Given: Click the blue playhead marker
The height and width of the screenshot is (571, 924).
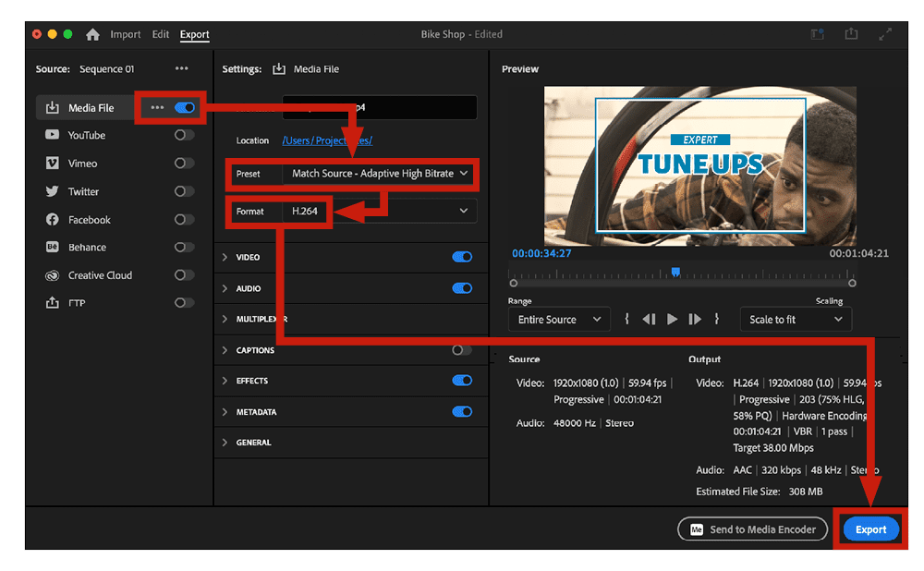Looking at the screenshot, I should tap(676, 272).
